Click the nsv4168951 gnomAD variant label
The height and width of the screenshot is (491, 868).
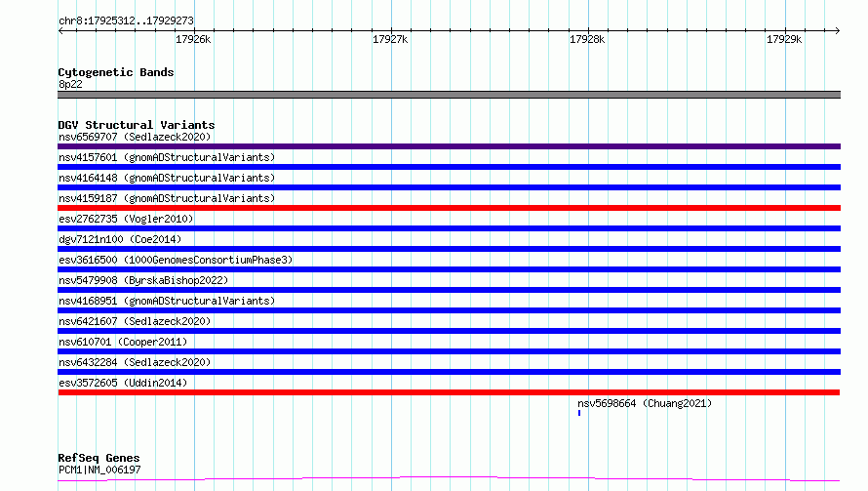[x=167, y=301]
